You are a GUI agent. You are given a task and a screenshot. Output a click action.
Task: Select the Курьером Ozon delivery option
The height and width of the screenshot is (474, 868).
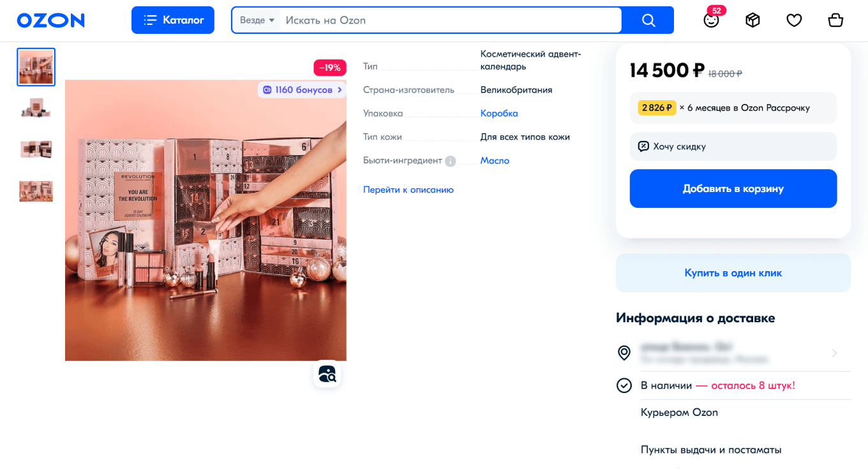pos(679,412)
